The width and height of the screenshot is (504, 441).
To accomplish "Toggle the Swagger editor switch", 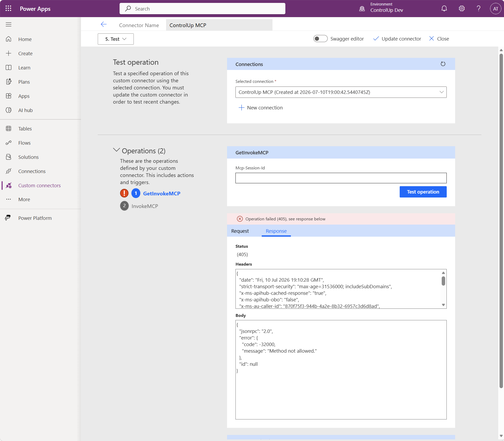I will point(320,39).
